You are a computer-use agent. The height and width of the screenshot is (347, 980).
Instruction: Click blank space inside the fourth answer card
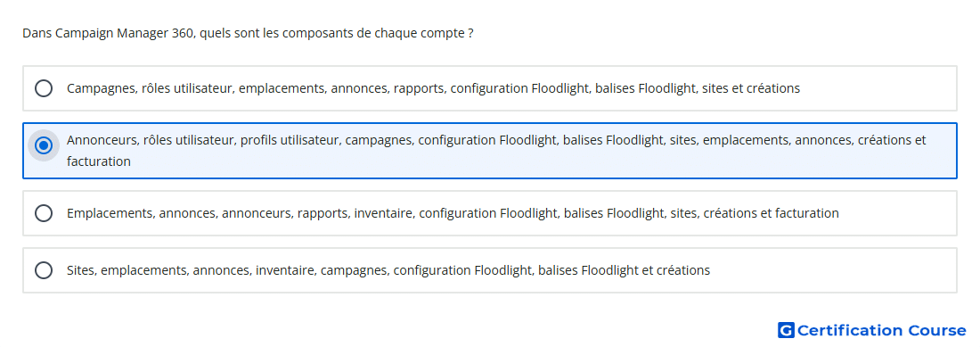833,270
